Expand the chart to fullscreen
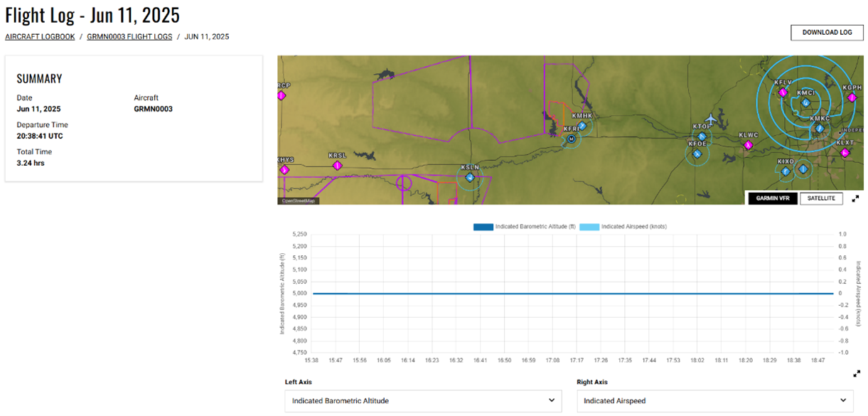 coord(856,373)
